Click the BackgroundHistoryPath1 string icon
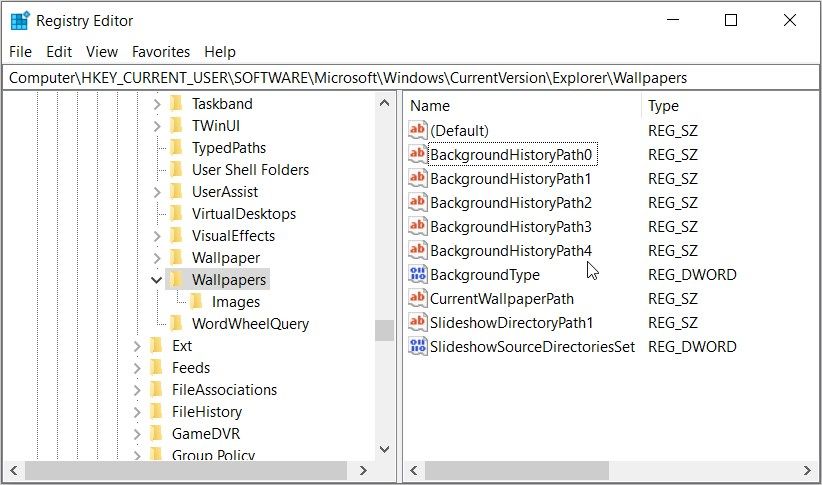This screenshot has height=485, width=822. [418, 178]
